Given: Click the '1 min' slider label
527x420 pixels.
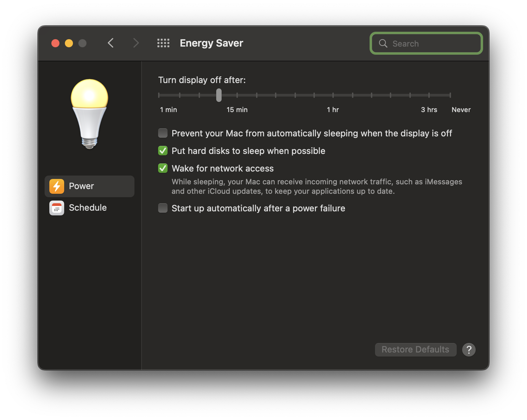Looking at the screenshot, I should point(169,110).
